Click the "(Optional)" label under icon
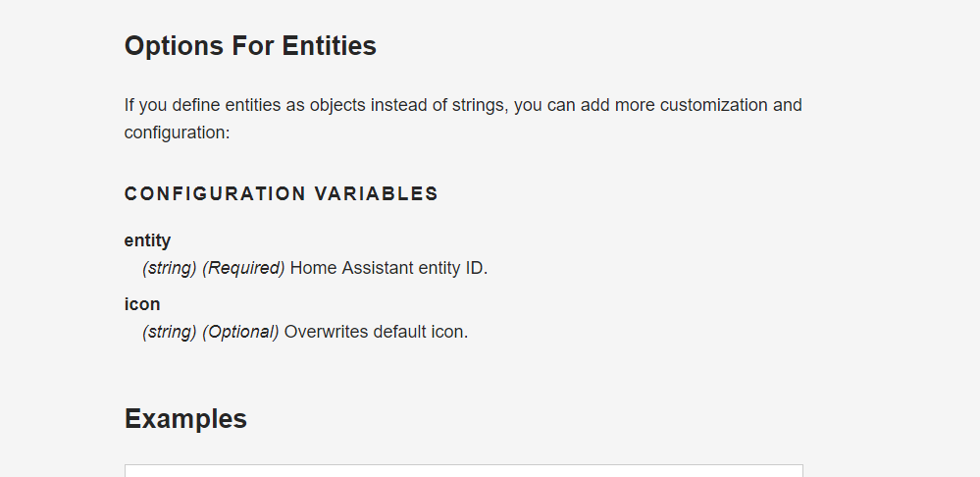This screenshot has height=477, width=980. 240,332
